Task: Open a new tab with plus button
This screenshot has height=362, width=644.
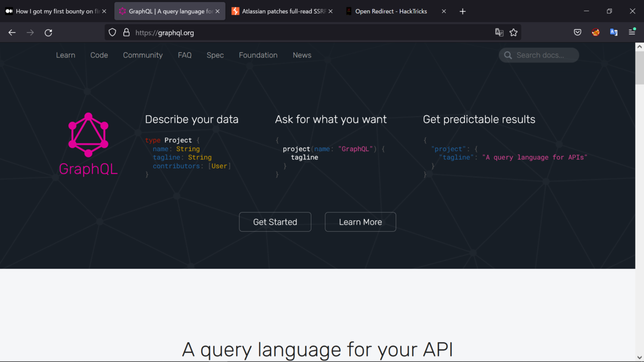Action: (x=463, y=11)
